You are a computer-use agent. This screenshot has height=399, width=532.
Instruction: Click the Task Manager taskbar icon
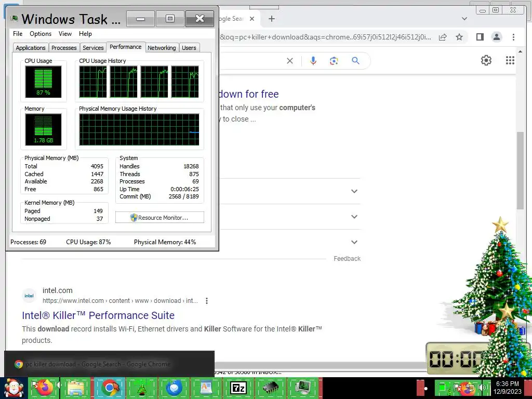(x=303, y=388)
